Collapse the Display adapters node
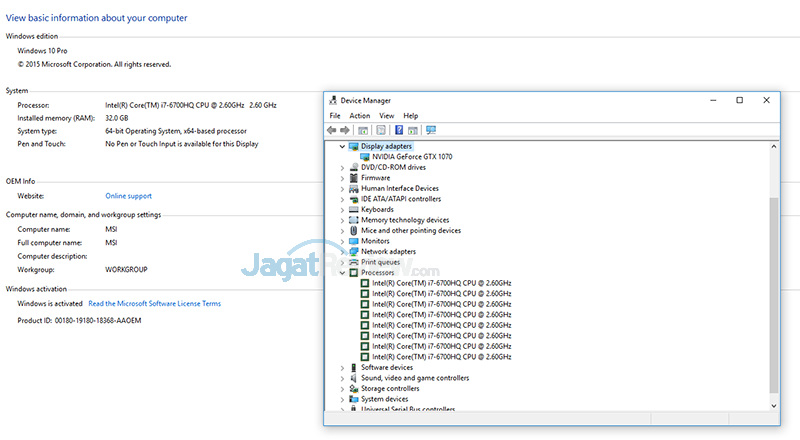Image resolution: width=800 pixels, height=440 pixels. [x=342, y=146]
